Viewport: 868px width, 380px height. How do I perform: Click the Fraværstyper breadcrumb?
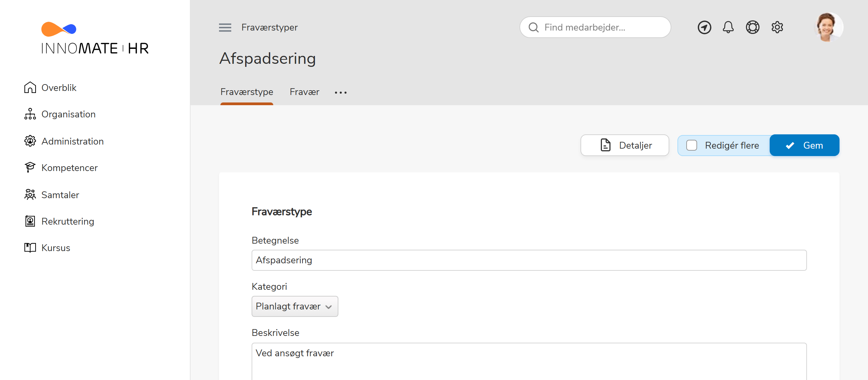click(270, 27)
